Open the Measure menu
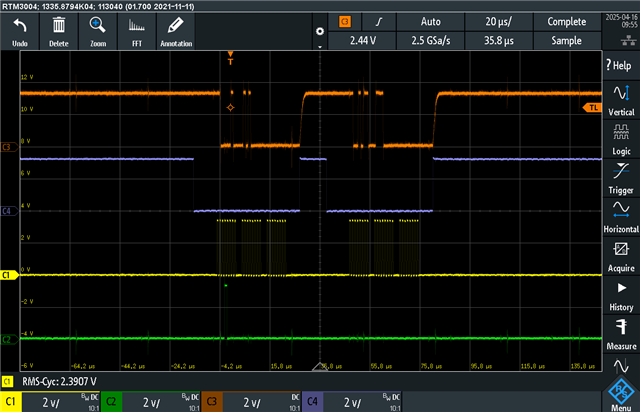This screenshot has width=640, height=412. pos(621,334)
